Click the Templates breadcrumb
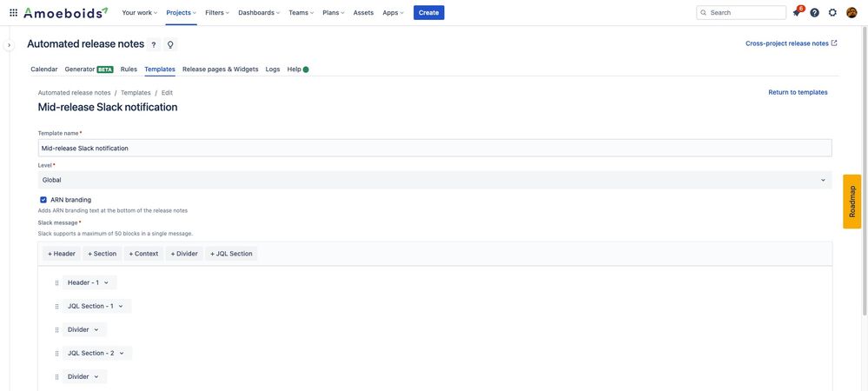Viewport: 868px width, 391px height. click(136, 93)
